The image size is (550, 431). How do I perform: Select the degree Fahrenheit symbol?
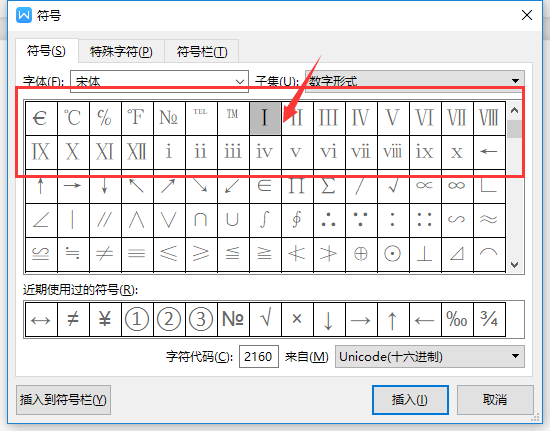(137, 118)
